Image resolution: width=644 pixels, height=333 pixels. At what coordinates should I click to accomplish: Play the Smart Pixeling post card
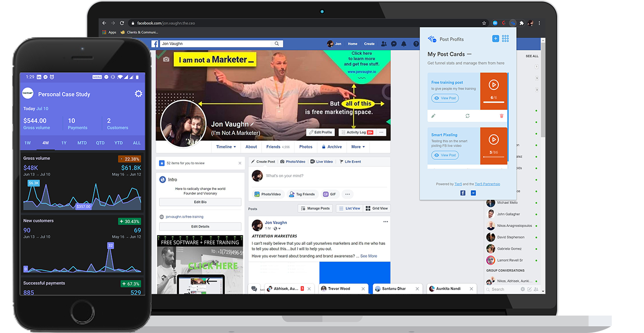pyautogui.click(x=493, y=140)
